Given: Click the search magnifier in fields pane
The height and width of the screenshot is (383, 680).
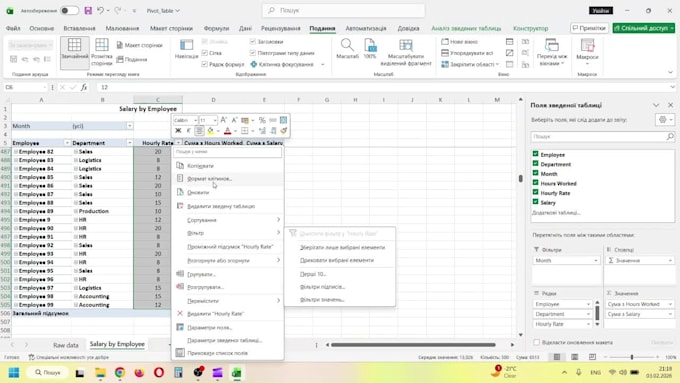Looking at the screenshot, I should (x=670, y=137).
